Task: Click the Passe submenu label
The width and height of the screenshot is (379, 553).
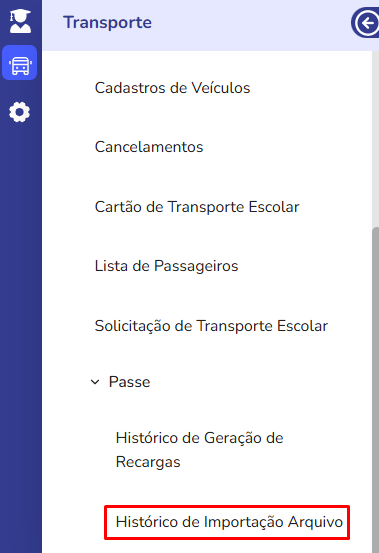Action: pyautogui.click(x=129, y=382)
